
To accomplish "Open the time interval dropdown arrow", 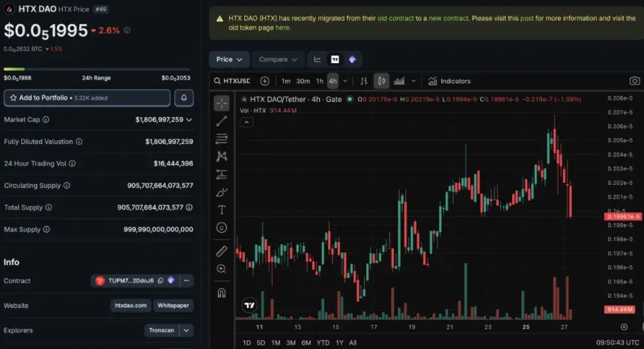I will [x=345, y=82].
